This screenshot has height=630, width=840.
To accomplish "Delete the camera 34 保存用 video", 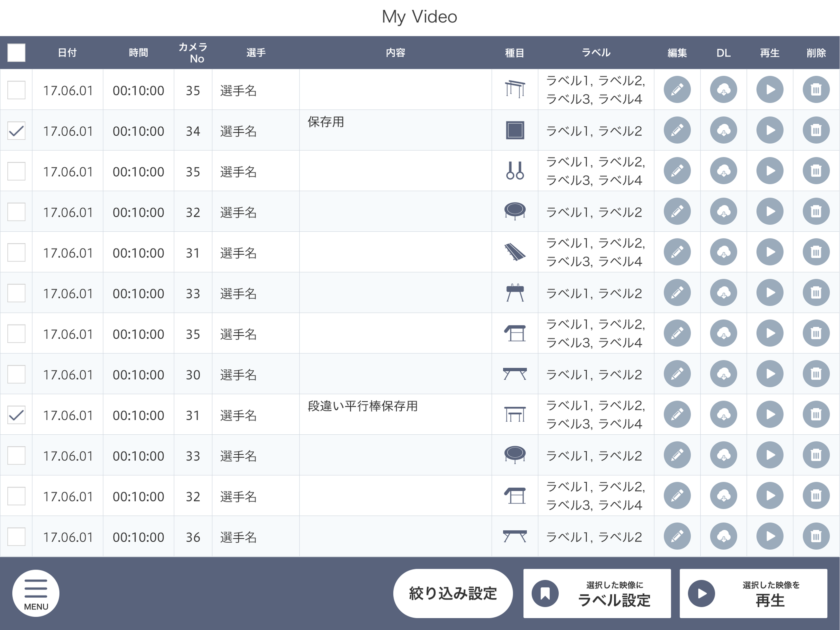I will click(x=816, y=130).
